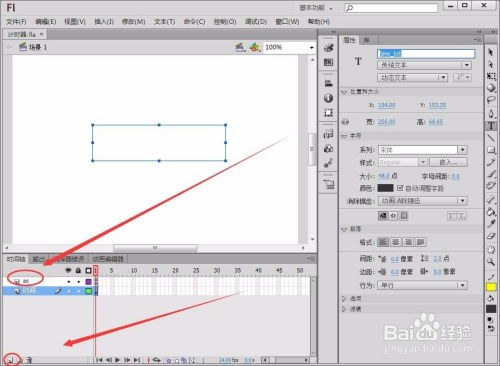Screen dimensions: 500x366
Task: Click the height value 68.65
Action: coord(436,122)
